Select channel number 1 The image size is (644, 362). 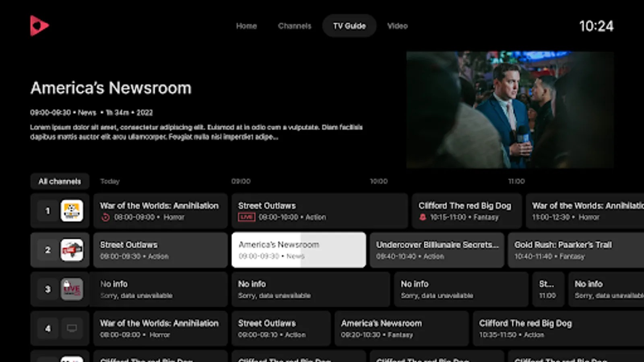click(47, 211)
